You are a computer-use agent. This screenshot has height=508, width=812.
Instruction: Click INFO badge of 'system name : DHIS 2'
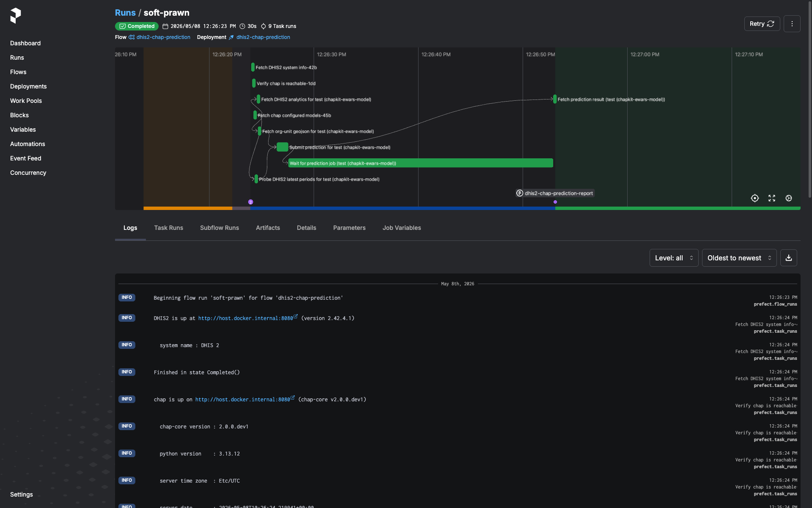click(127, 345)
